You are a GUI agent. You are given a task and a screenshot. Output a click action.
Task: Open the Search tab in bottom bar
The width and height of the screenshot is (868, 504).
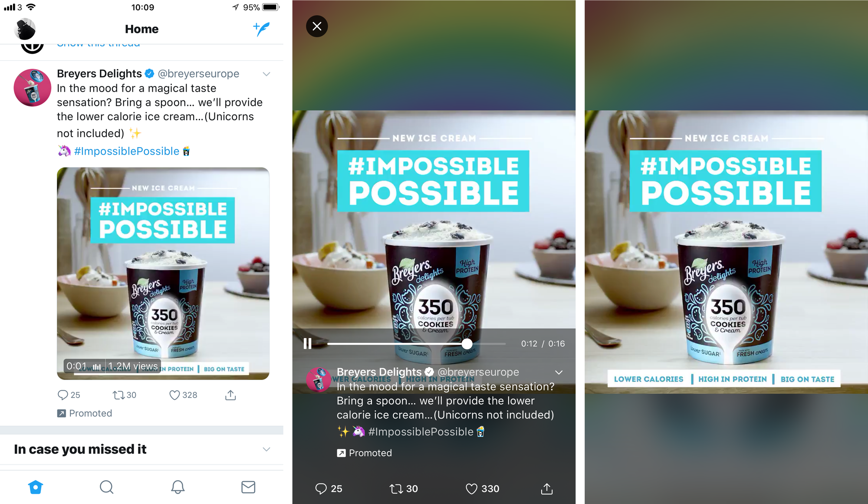pyautogui.click(x=106, y=487)
